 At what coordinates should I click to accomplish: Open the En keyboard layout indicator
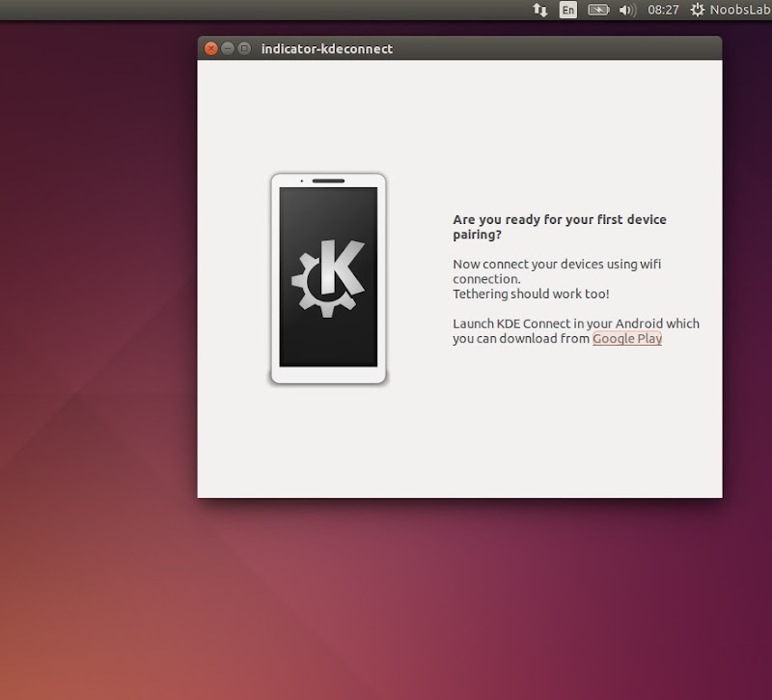coord(568,10)
